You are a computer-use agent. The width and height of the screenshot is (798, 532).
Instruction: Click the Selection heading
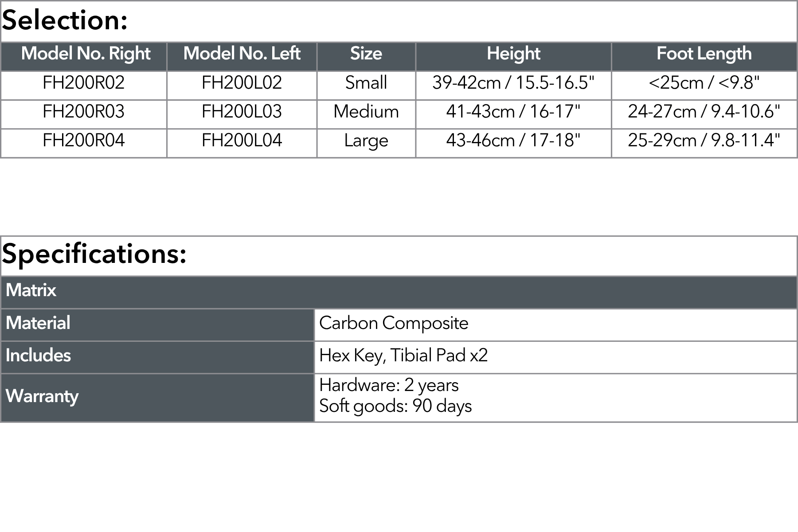(65, 20)
